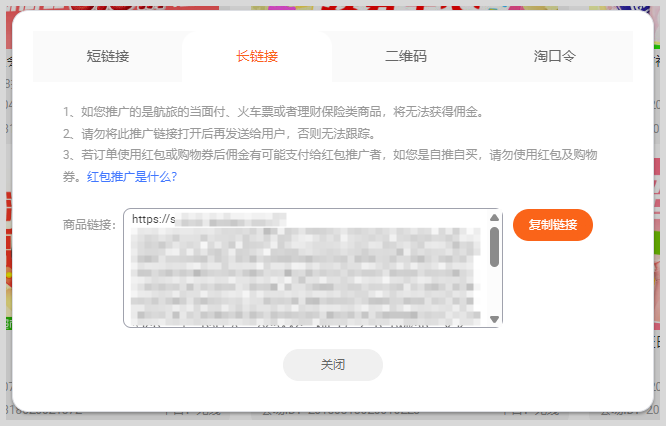Click the 商品链接: label
666x426 pixels.
(x=89, y=224)
